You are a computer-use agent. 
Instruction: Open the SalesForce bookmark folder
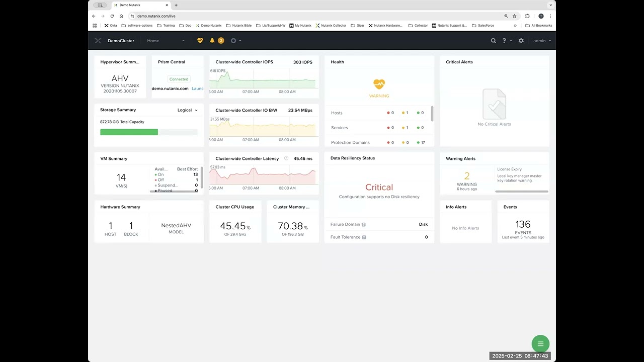click(x=483, y=25)
